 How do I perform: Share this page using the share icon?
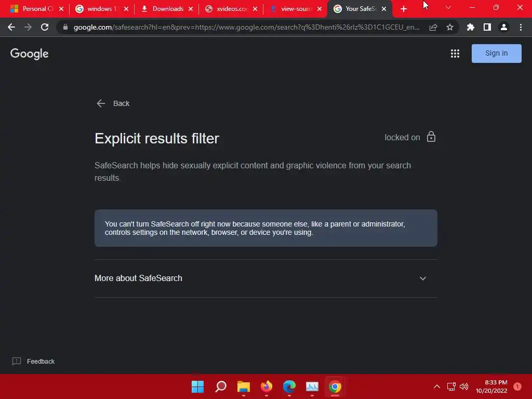pyautogui.click(x=433, y=27)
